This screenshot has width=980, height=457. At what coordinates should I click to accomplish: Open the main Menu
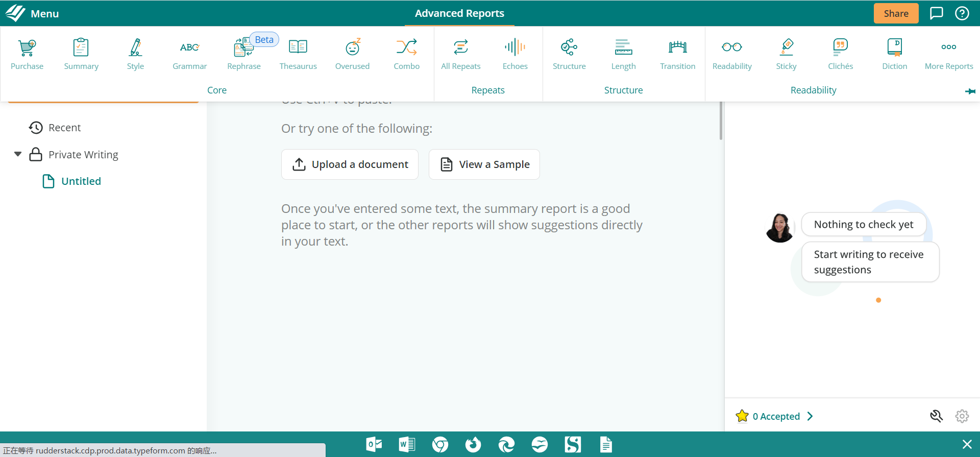[33, 13]
